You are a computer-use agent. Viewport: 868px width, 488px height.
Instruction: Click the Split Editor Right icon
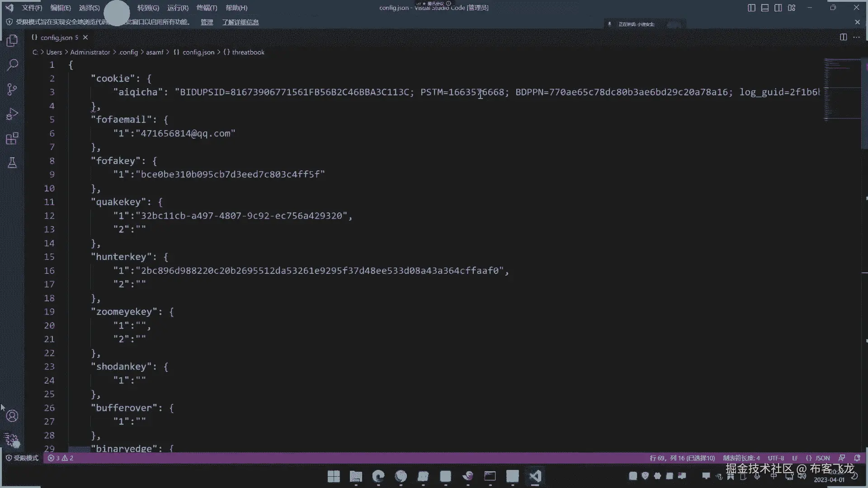(x=843, y=37)
